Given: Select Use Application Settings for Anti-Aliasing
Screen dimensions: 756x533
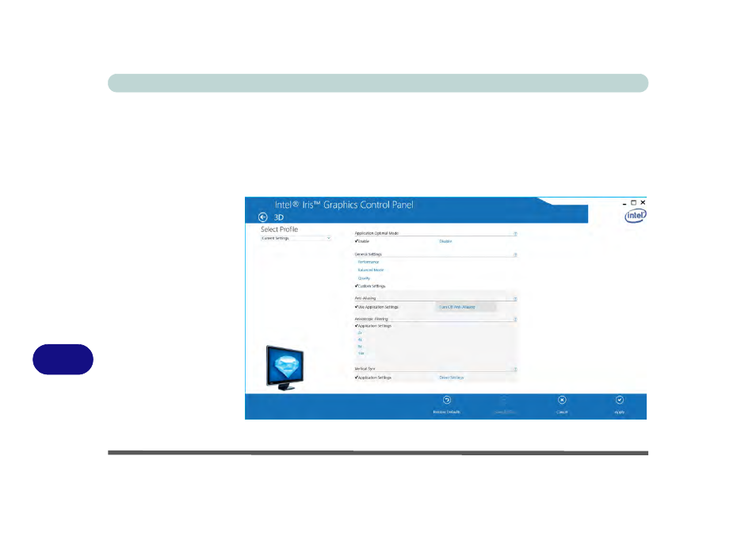Looking at the screenshot, I should (x=376, y=307).
